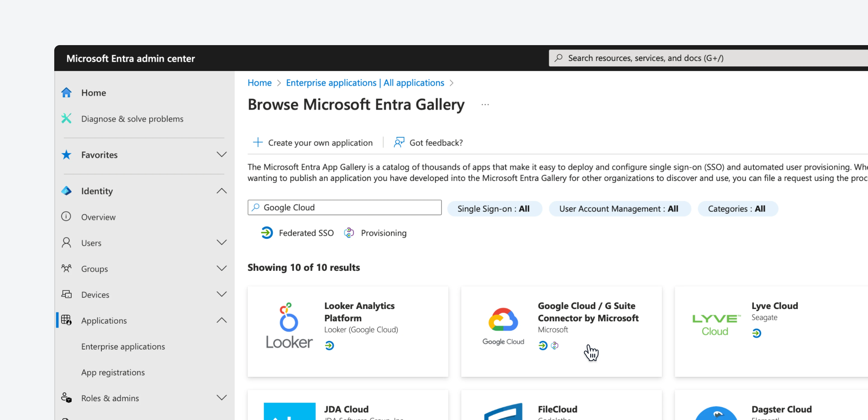Screen dimensions: 868x420
Task: Click the magnifier inside gallery search box
Action: click(256, 207)
